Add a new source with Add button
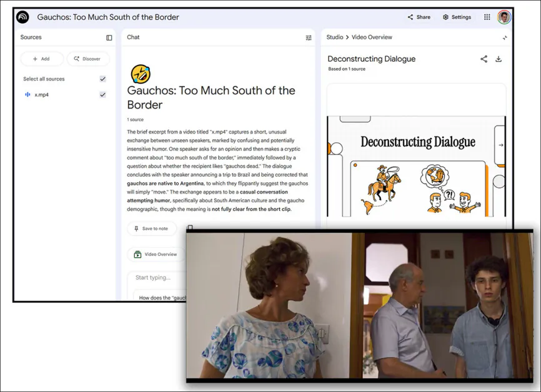Image resolution: width=541 pixels, height=392 pixels. pyautogui.click(x=41, y=59)
